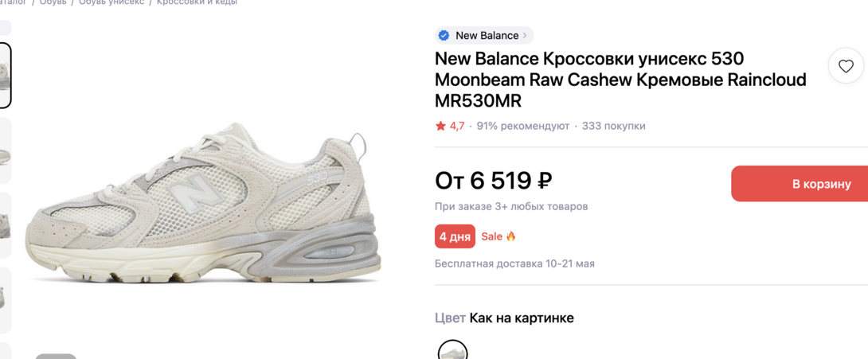Expand the New Balance brand chevron
The image size is (868, 359).
coord(525,36)
